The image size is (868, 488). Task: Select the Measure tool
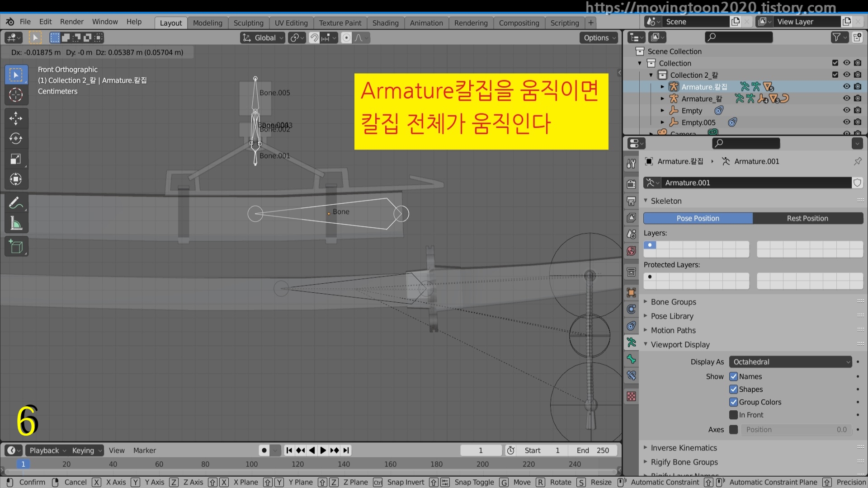(16, 223)
